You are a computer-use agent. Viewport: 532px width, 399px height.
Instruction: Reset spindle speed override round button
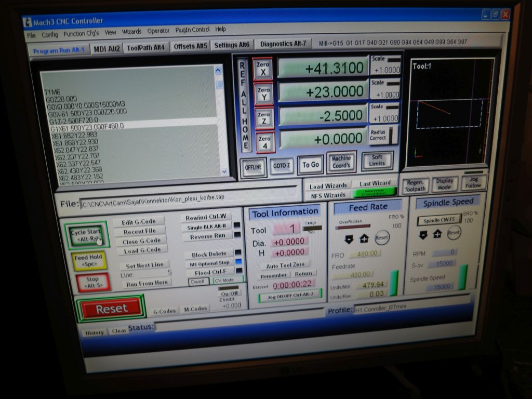click(x=454, y=233)
